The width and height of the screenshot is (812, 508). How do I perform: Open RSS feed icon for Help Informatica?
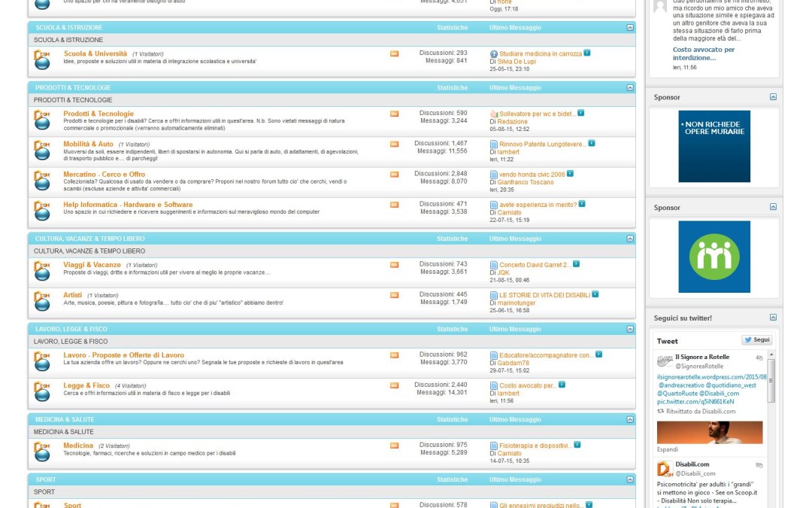394,205
